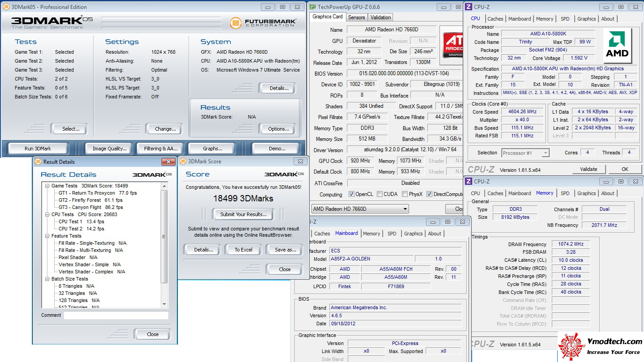Open the Image Quality settings button
This screenshot has width=644, height=362.
tap(110, 149)
